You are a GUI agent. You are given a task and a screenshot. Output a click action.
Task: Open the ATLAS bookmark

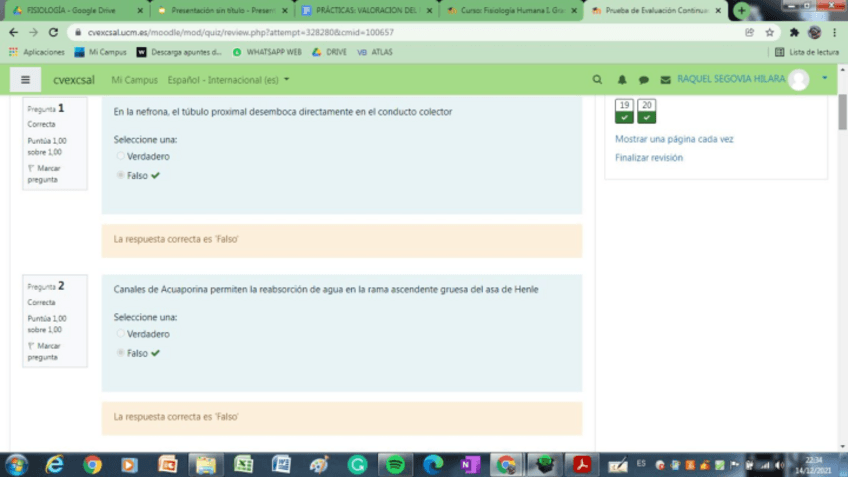[375, 52]
